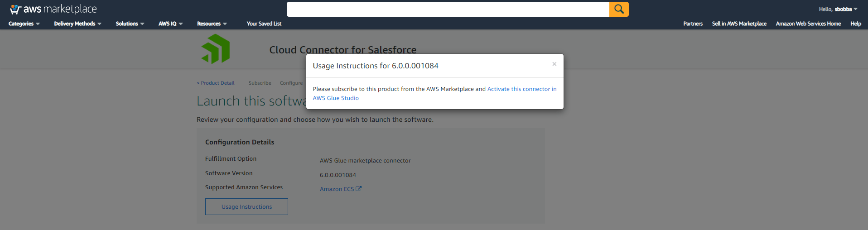The image size is (868, 230).
Task: Click the Usage Instructions button
Action: point(246,207)
